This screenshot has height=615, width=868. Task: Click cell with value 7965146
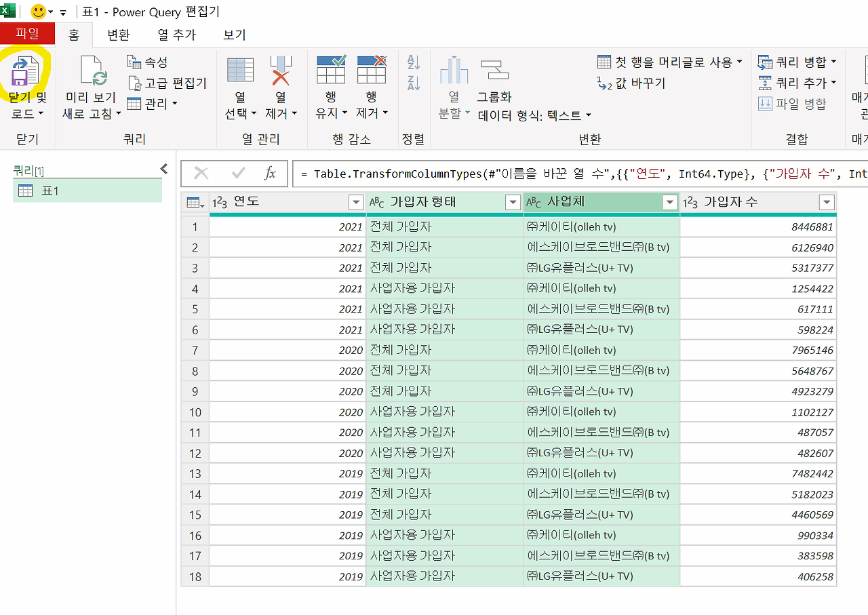click(758, 351)
